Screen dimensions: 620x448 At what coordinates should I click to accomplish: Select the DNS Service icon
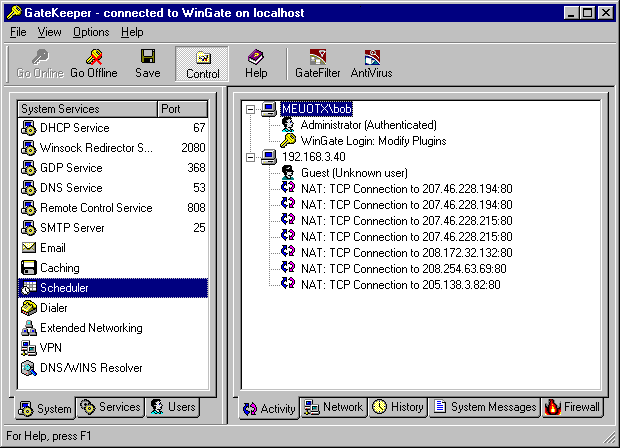[x=28, y=188]
